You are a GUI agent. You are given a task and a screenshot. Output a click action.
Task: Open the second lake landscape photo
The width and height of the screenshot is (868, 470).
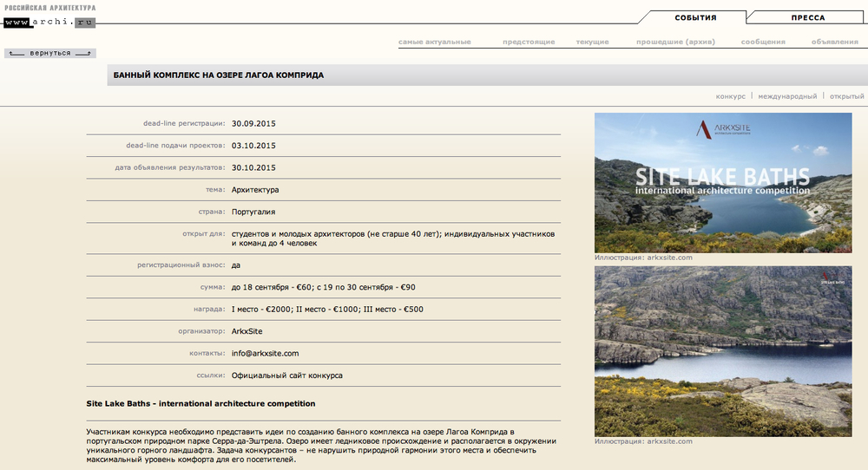click(x=722, y=350)
